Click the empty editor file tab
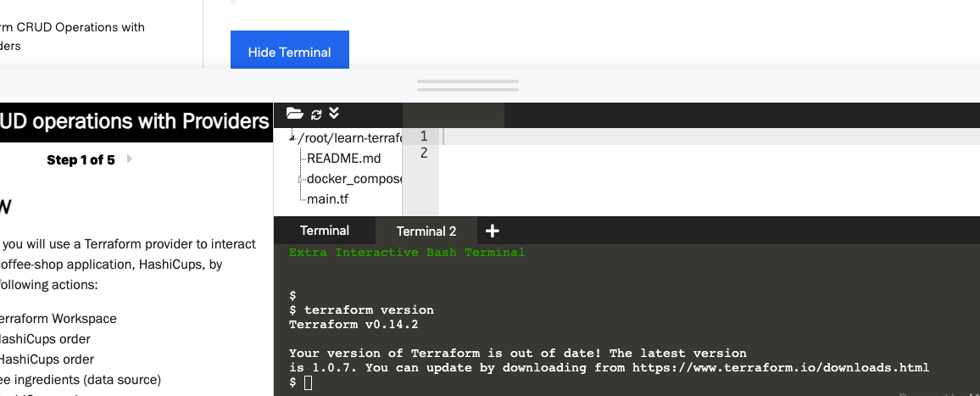 [x=454, y=115]
